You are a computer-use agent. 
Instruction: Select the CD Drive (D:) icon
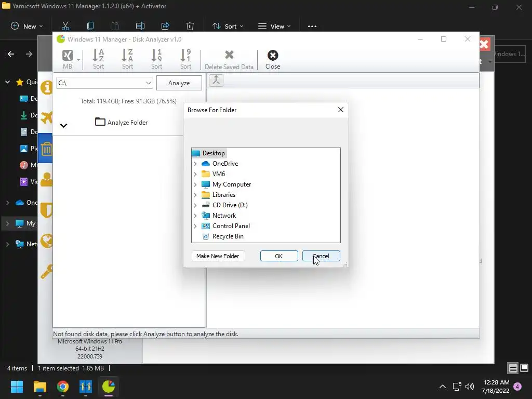point(206,205)
